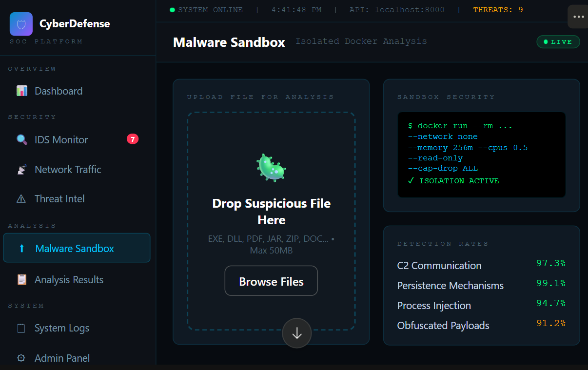Click the 94.7% detection value
Image resolution: width=588 pixels, height=370 pixels.
pos(551,303)
